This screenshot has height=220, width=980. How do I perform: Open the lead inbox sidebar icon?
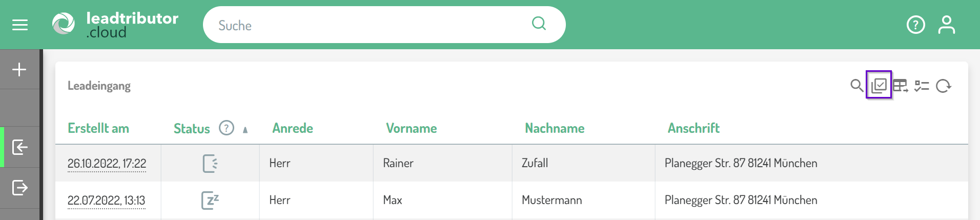(x=19, y=147)
